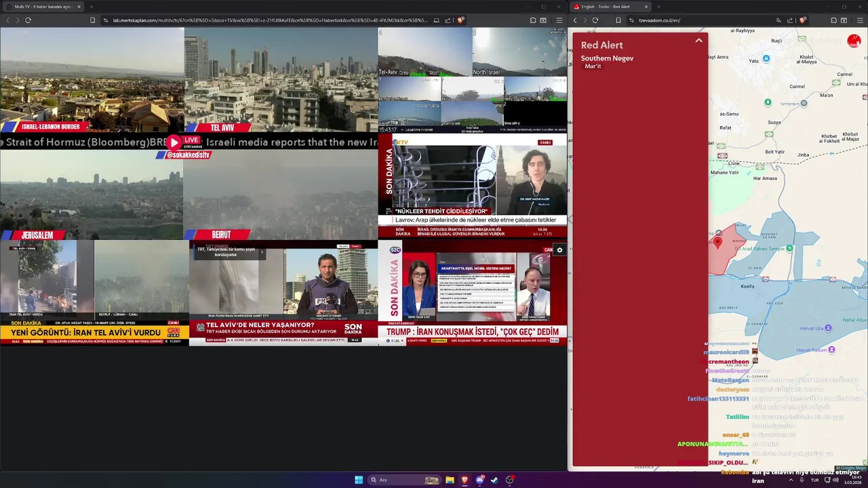
Task: Open extensions menu in the Multi TV window
Action: [533, 20]
